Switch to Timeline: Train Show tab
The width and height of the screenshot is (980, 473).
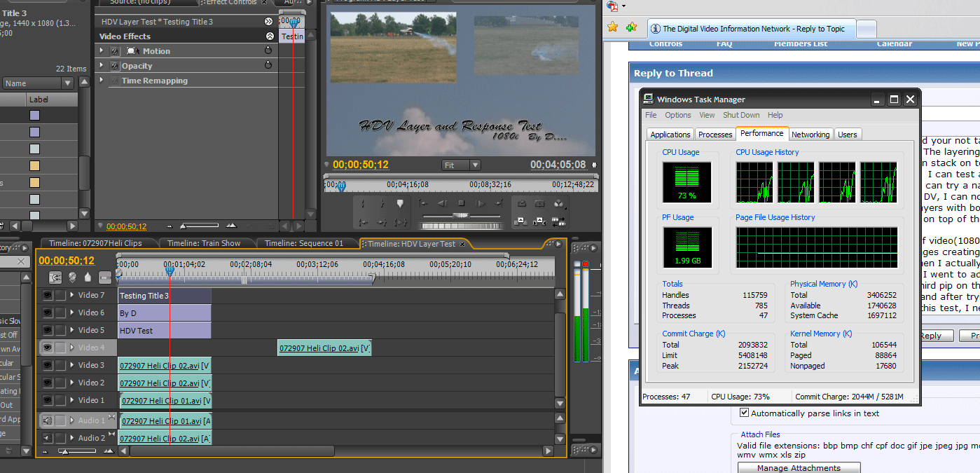click(203, 243)
